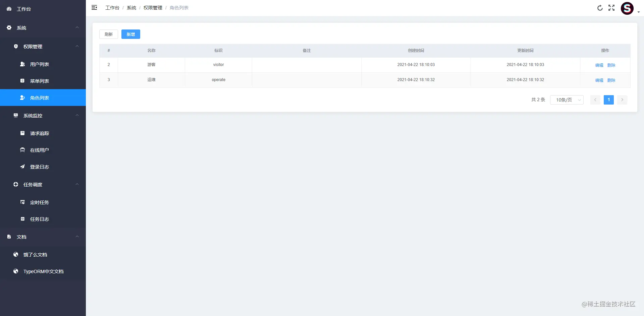Click creation time 2021-04-22 18:10:32
Screen dimensions: 644x316
416,80
